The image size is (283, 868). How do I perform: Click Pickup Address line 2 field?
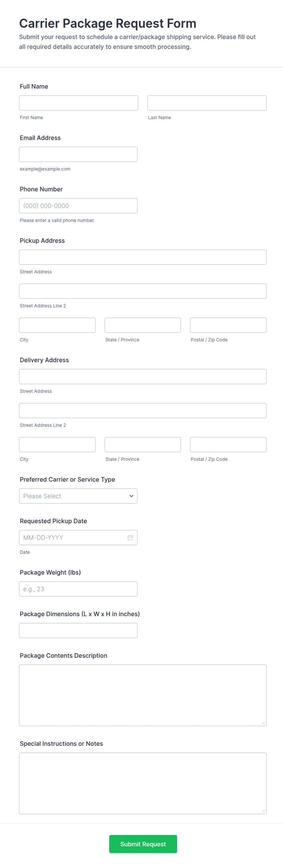click(143, 291)
